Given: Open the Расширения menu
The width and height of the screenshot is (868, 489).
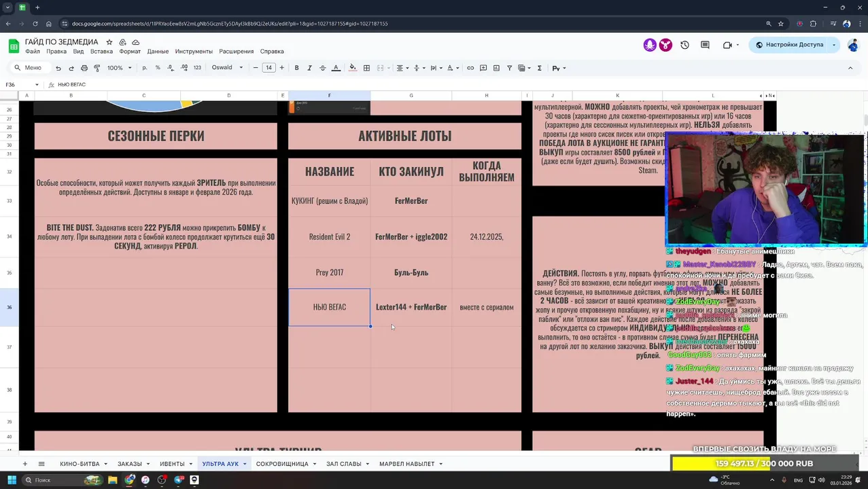Looking at the screenshot, I should pyautogui.click(x=236, y=52).
